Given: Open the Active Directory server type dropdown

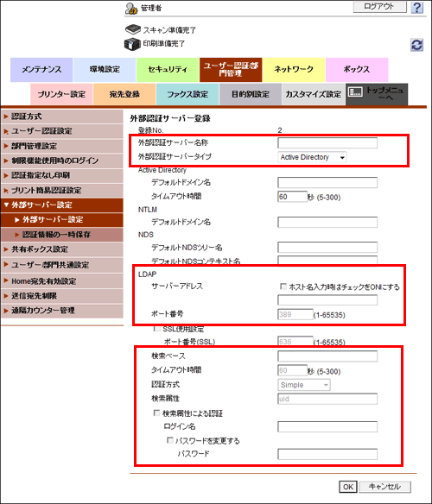Looking at the screenshot, I should click(x=312, y=157).
